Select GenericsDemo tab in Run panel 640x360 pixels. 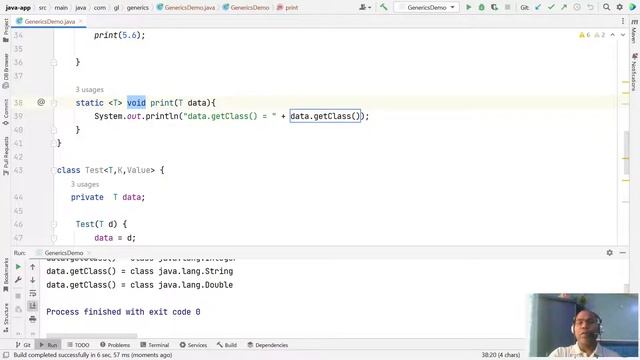tap(63, 253)
